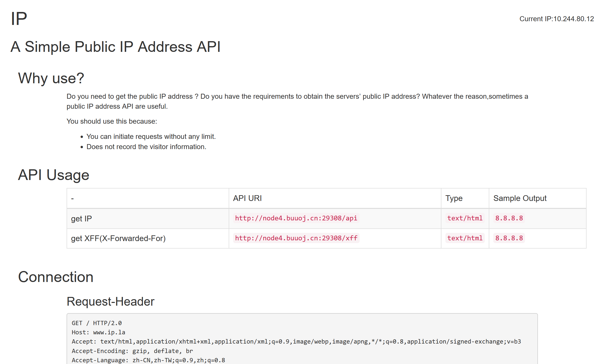Open the node4.buuoj.cn:29308/xff URI
The image size is (605, 364).
click(x=296, y=238)
